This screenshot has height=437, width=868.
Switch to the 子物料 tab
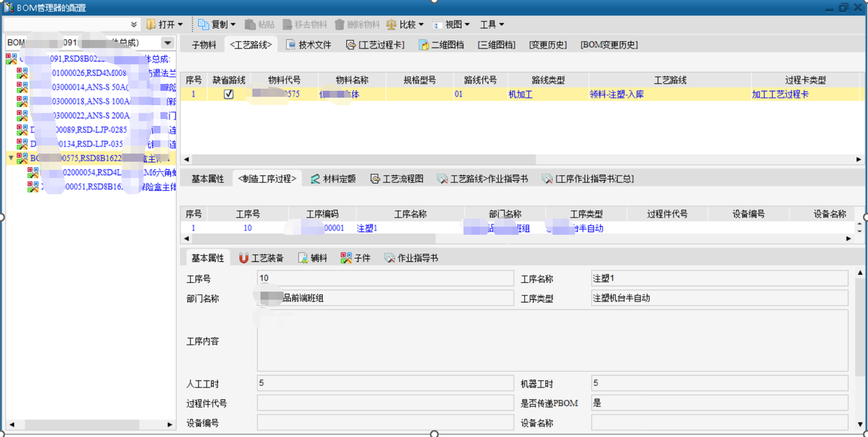(x=204, y=44)
